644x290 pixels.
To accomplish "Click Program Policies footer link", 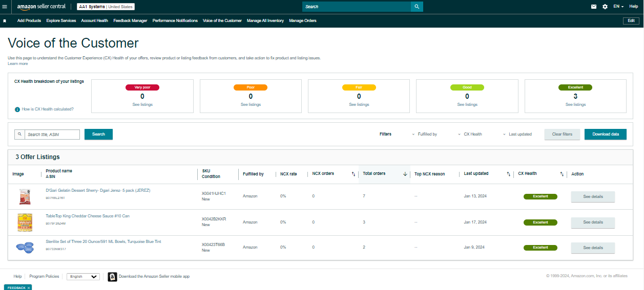I will click(44, 277).
